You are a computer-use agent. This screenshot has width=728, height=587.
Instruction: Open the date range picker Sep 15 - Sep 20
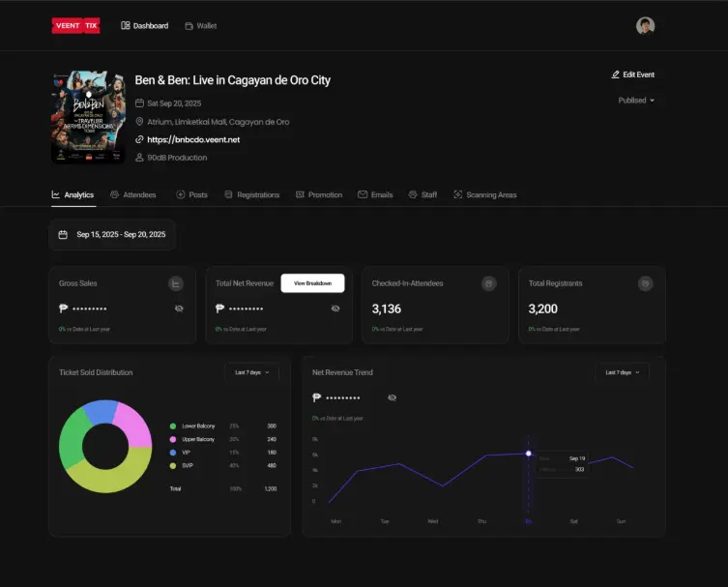[112, 235]
